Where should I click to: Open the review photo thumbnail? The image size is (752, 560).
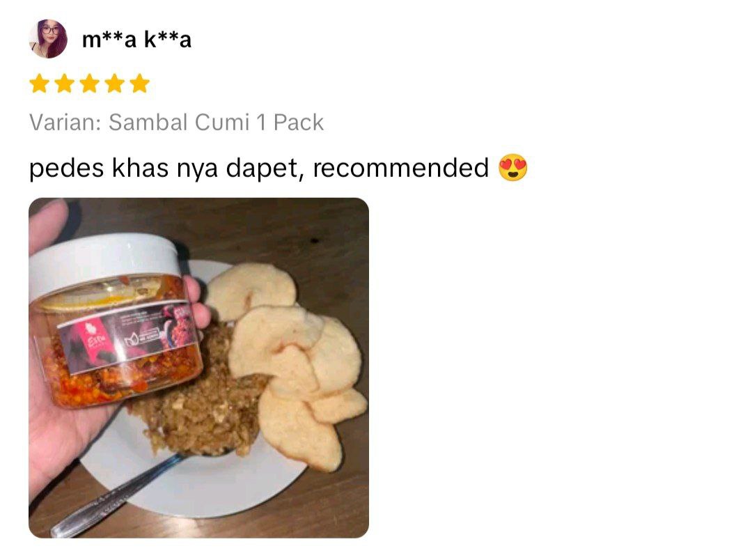198,368
